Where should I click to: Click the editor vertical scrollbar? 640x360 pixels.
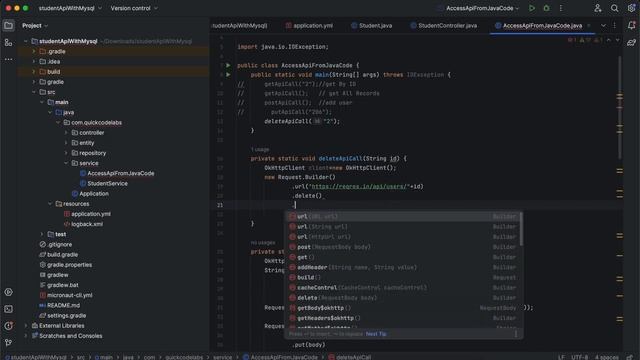tap(620, 108)
